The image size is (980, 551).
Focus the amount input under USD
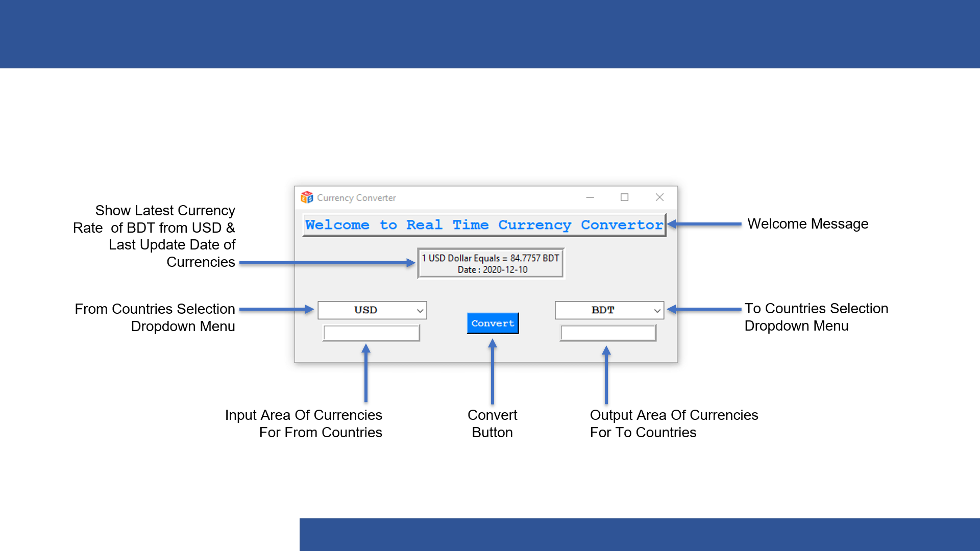coord(371,333)
